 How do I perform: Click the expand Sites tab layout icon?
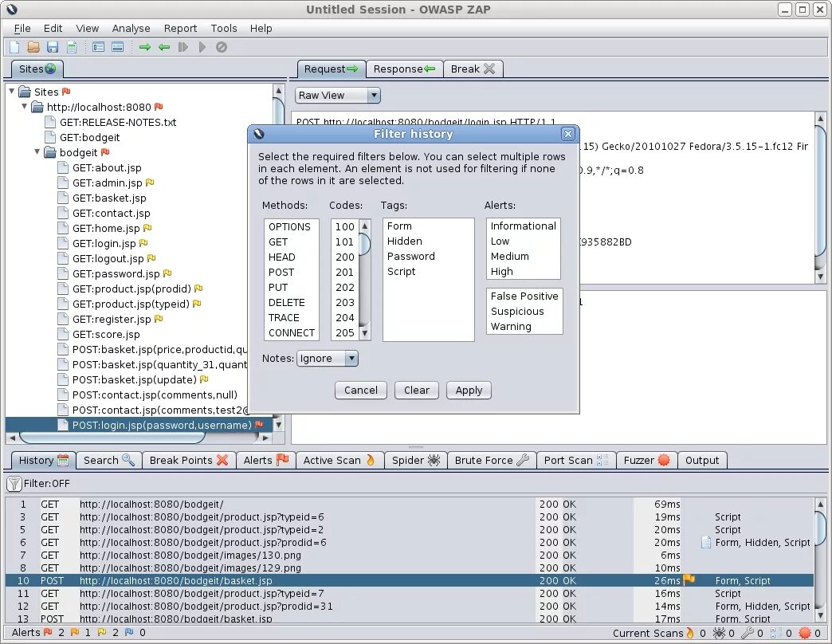[98, 47]
